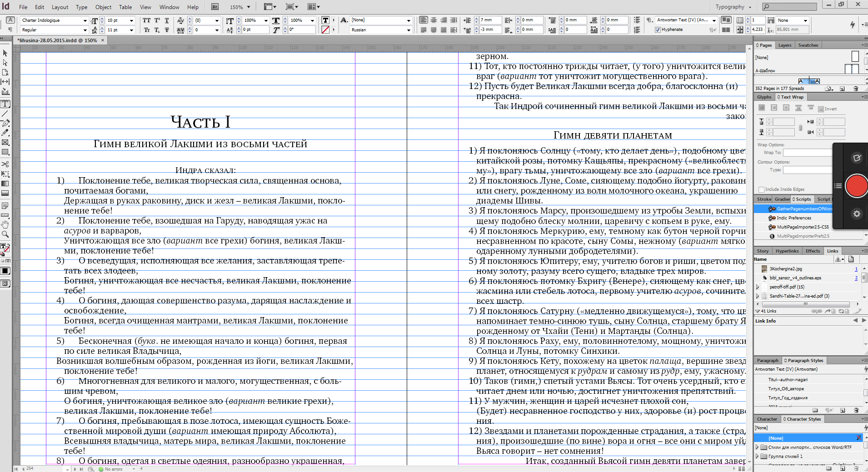The image size is (868, 472).
Task: Select 3Kochergina2.jpg in Links panel
Action: pyautogui.click(x=786, y=269)
